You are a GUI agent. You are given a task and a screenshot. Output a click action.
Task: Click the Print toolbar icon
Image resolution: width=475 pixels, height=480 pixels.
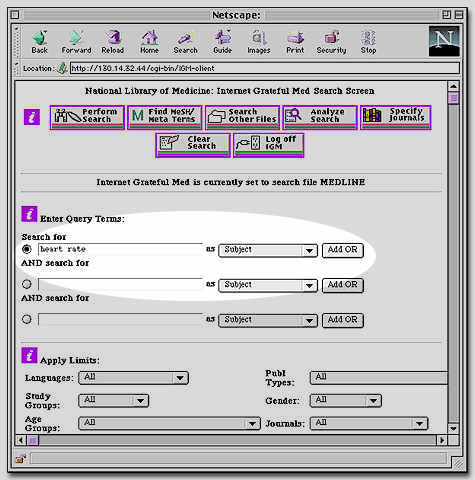295,42
